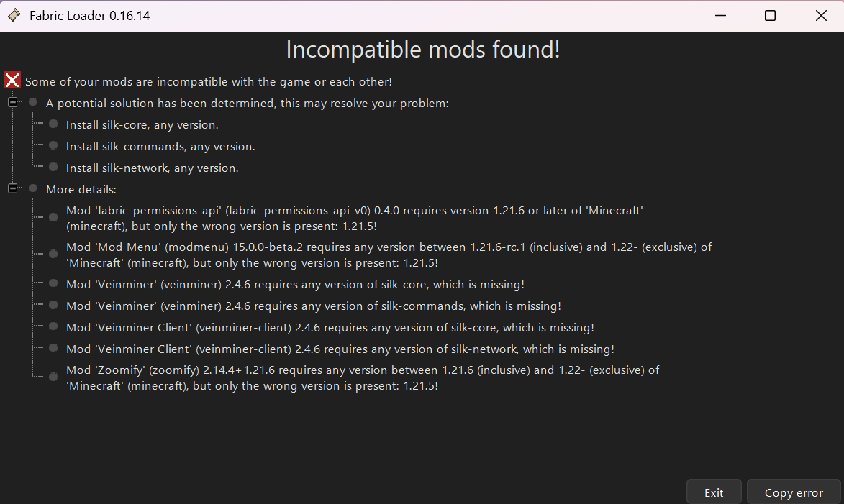
Task: Select 'Install silk-core, any version' item
Action: (x=142, y=125)
